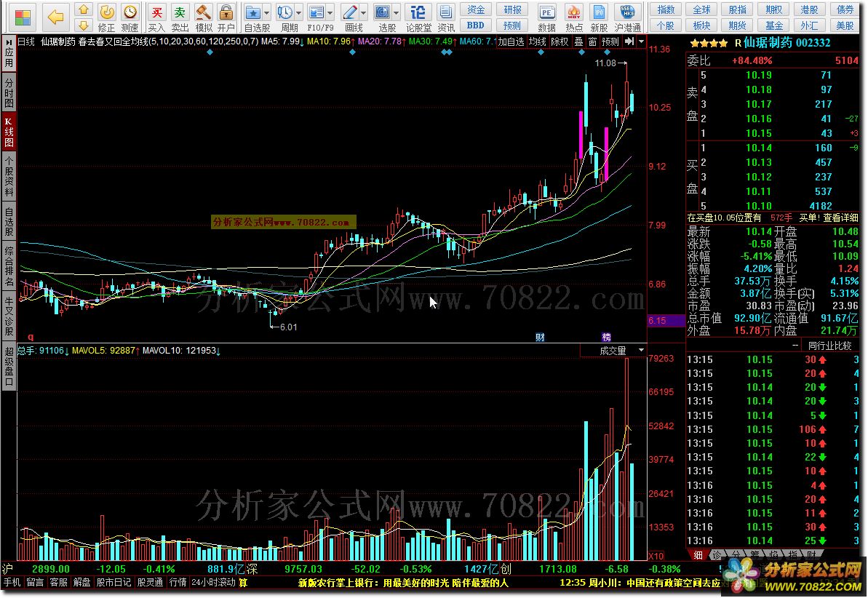
Task: Click the toolbar 预测 button
Action: 513,25
